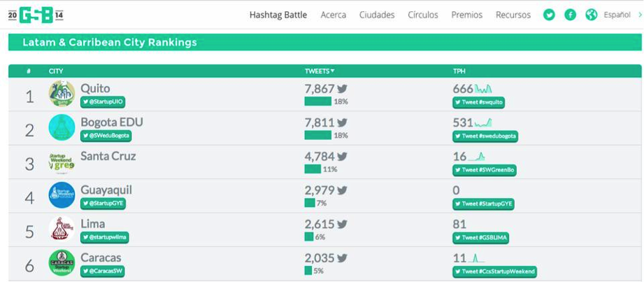The image size is (644, 282).
Task: Click the globe language icon
Action: pos(591,15)
